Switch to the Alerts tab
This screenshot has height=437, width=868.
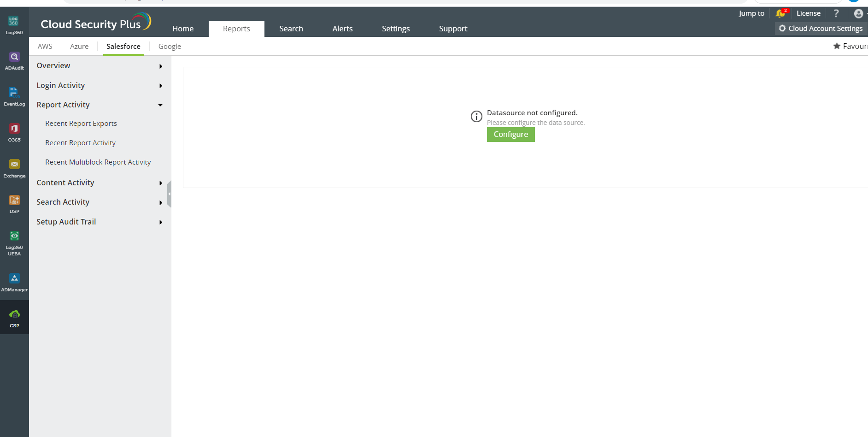pyautogui.click(x=342, y=29)
